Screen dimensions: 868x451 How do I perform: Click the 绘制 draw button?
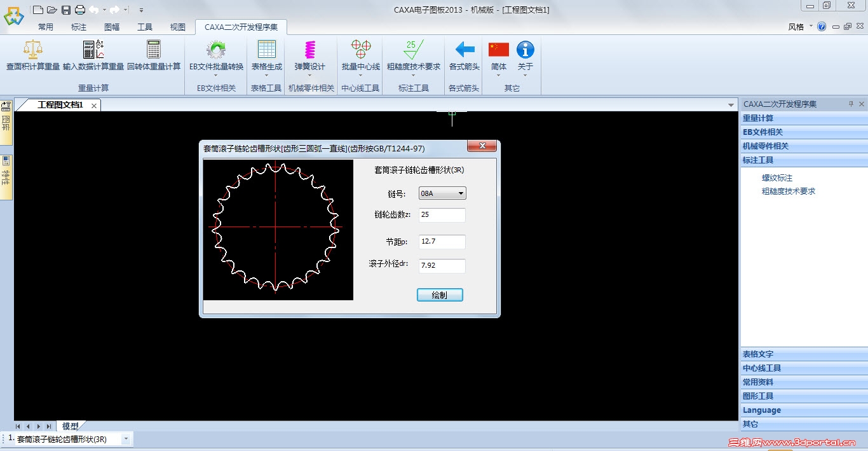[440, 295]
